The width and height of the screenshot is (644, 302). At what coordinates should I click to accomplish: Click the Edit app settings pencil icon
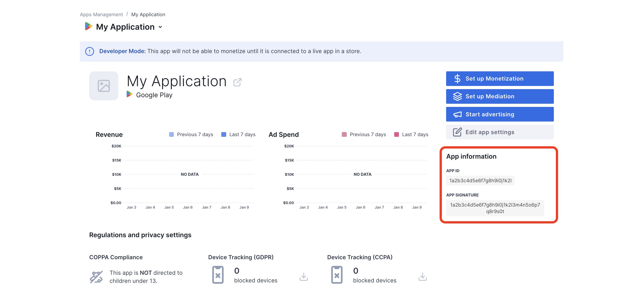coord(457,132)
